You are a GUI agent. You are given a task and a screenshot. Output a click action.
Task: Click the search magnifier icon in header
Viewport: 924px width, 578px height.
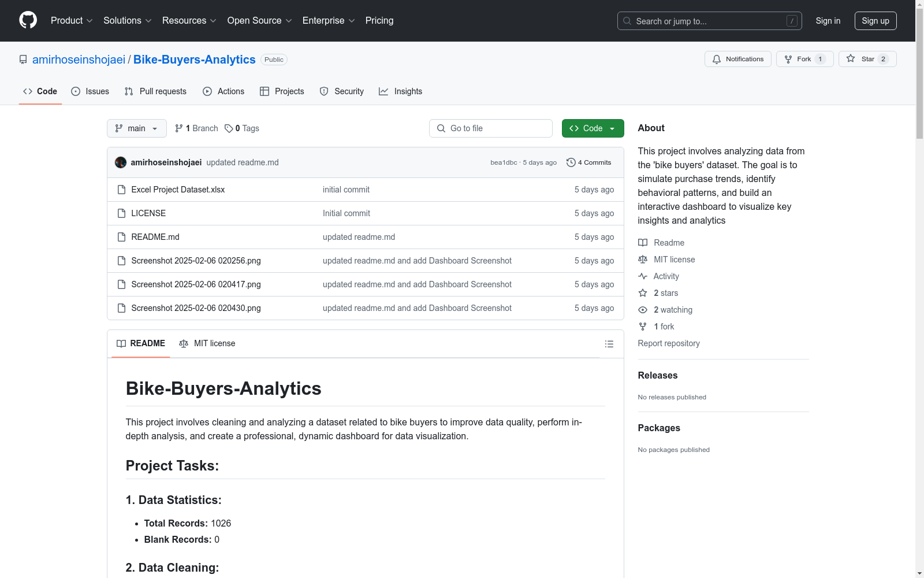tap(627, 21)
